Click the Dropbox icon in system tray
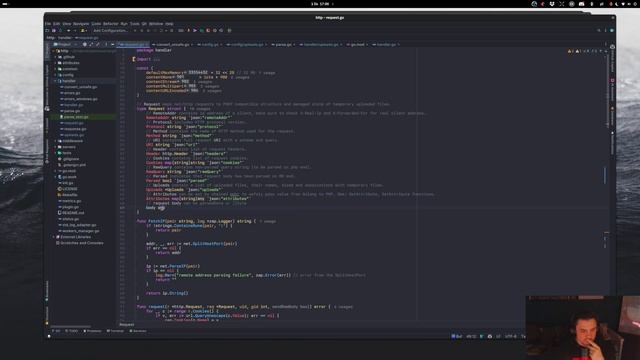640x360 pixels. tap(552, 4)
